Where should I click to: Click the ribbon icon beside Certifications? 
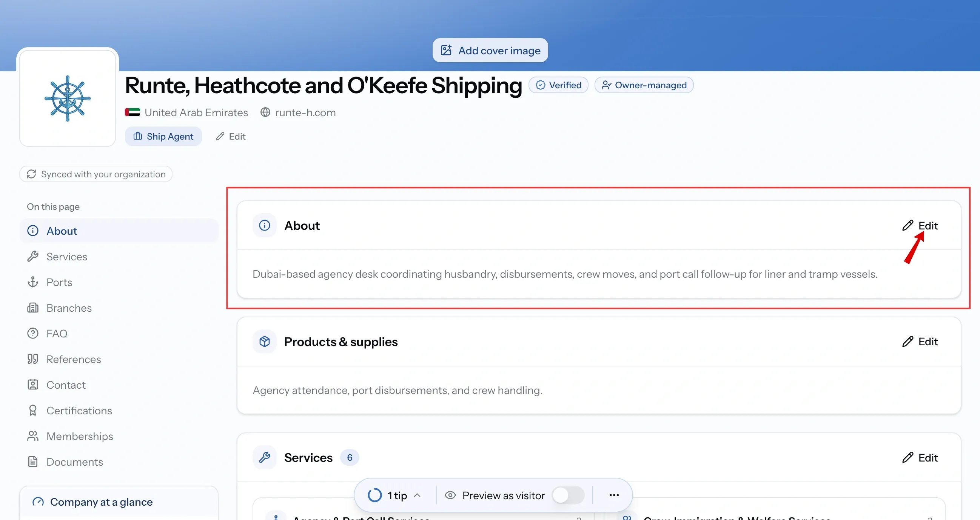click(33, 411)
